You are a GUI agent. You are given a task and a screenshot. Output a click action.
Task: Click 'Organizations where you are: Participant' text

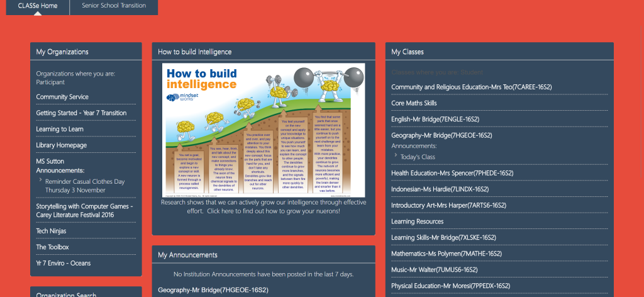[75, 77]
